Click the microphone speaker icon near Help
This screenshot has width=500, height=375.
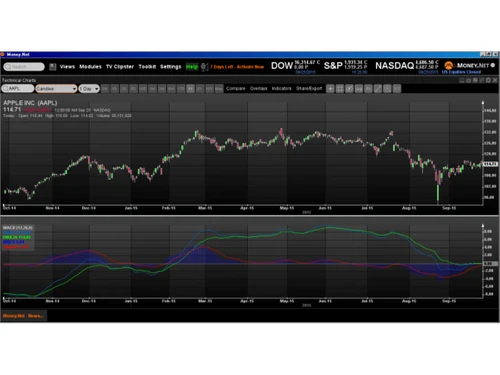pos(204,67)
